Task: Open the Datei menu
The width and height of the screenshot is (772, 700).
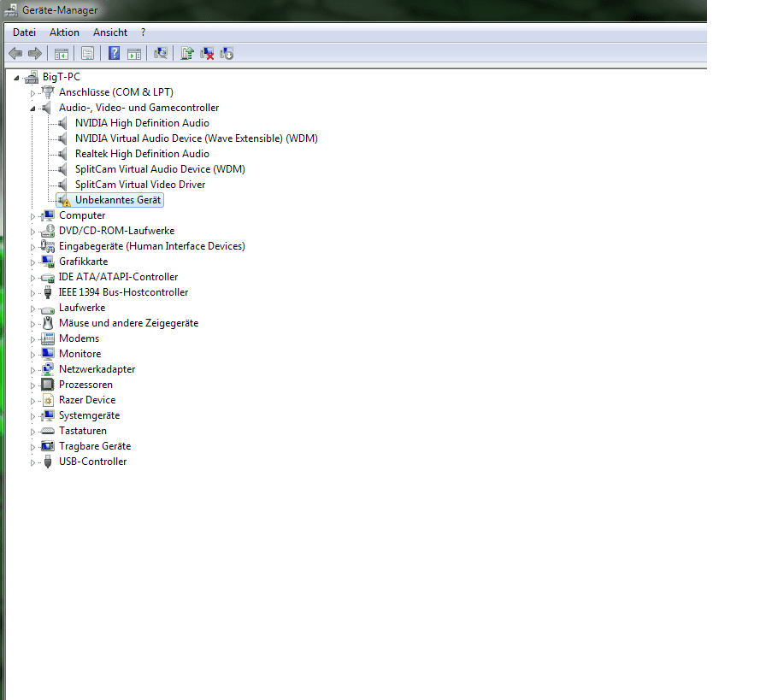Action: tap(24, 32)
